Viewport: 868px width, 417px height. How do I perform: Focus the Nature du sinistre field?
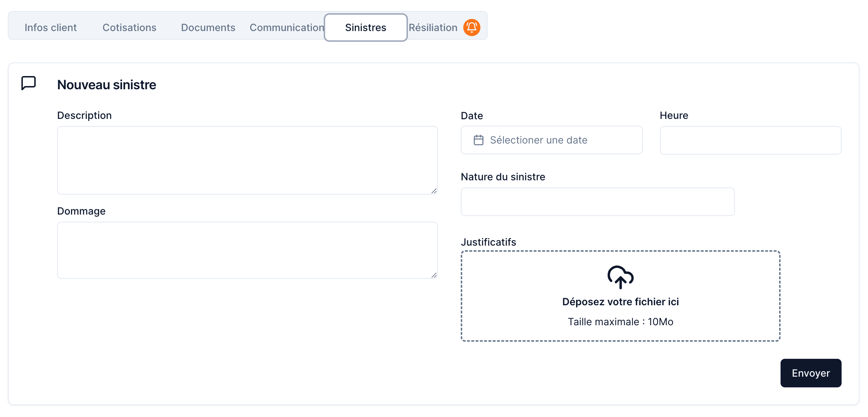pyautogui.click(x=597, y=202)
